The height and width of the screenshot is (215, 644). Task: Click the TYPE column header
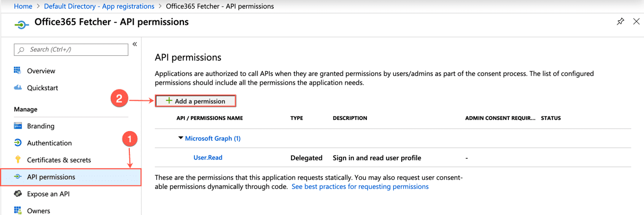pyautogui.click(x=297, y=118)
